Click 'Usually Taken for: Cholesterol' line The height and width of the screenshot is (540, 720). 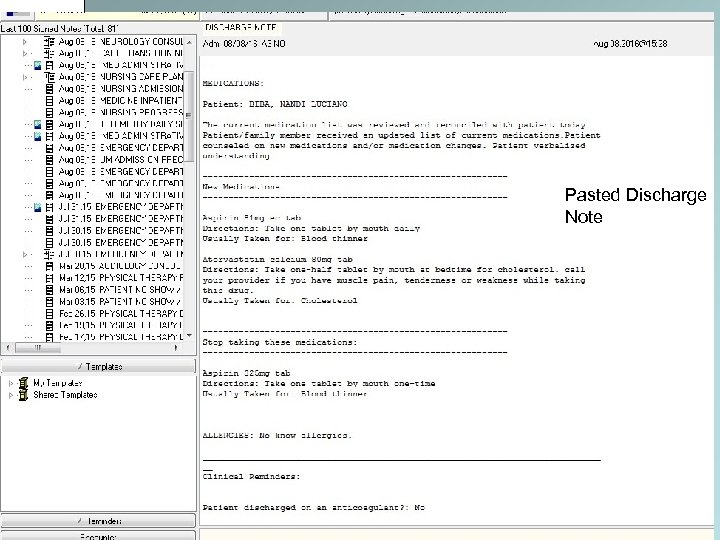[280, 301]
